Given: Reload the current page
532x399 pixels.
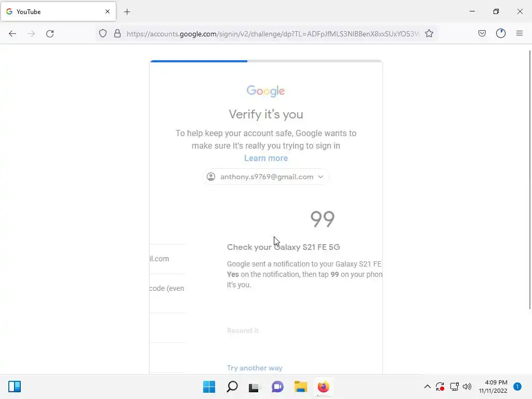Looking at the screenshot, I should pos(50,34).
